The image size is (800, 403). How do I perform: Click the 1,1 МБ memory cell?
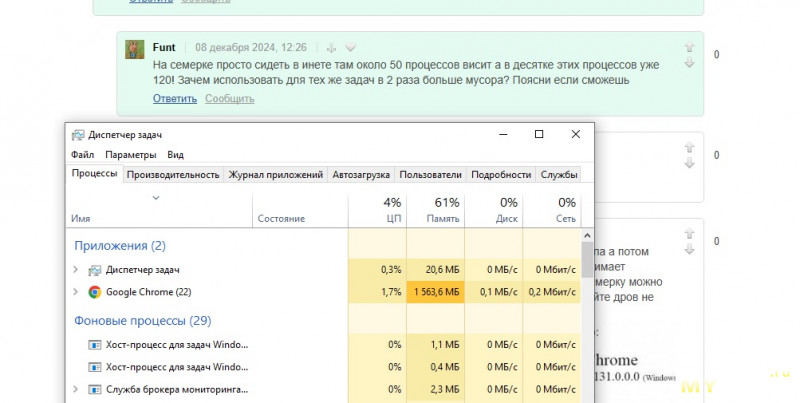click(x=436, y=345)
